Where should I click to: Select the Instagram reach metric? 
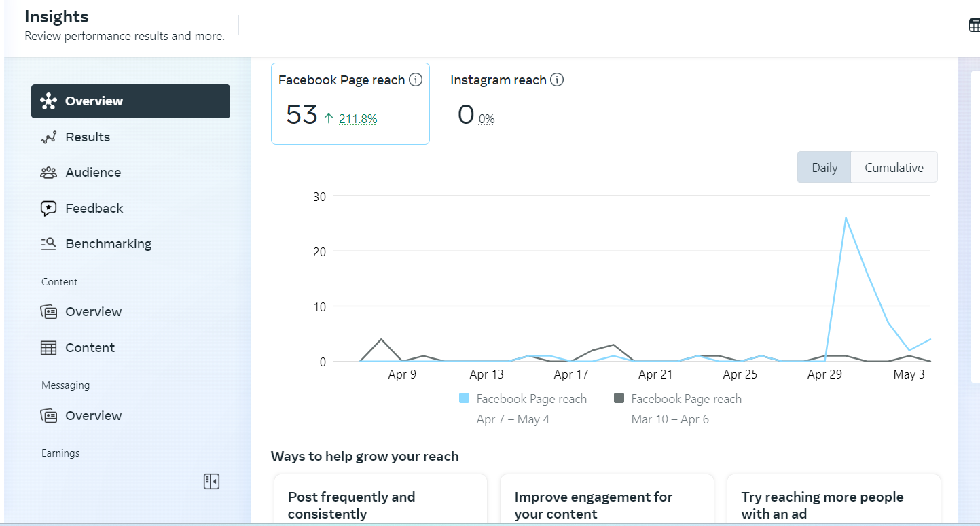click(x=508, y=104)
